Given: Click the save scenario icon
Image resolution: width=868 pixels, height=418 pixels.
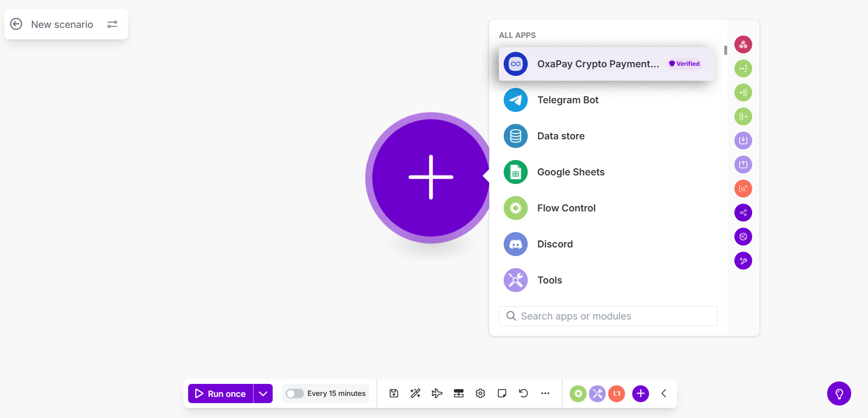Looking at the screenshot, I should 394,393.
